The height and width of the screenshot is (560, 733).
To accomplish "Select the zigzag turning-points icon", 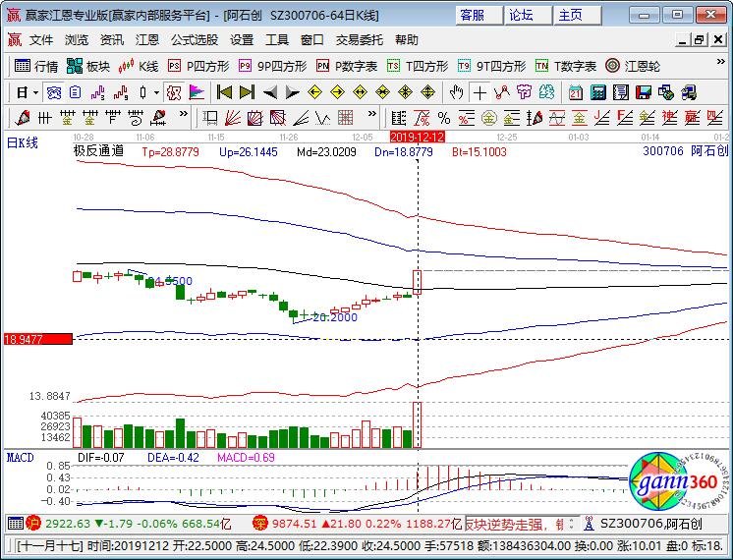I will click(501, 92).
